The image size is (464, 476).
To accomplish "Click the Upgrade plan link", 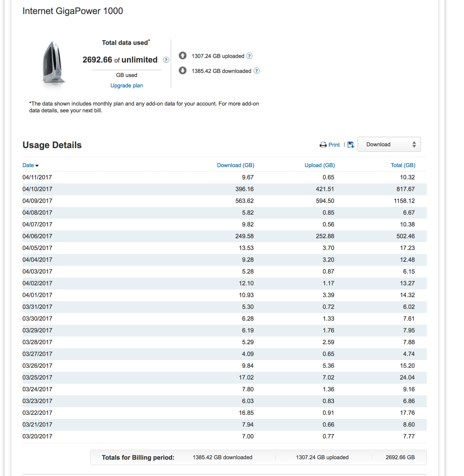I will (x=127, y=86).
